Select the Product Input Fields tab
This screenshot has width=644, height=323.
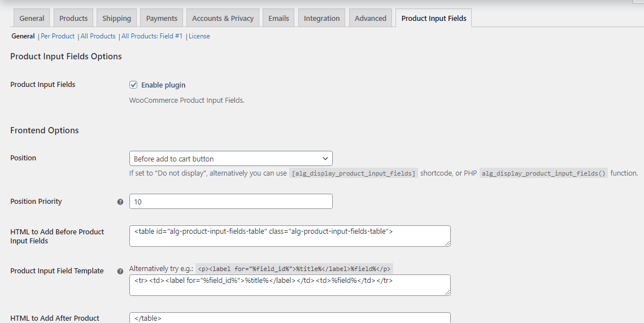point(433,18)
